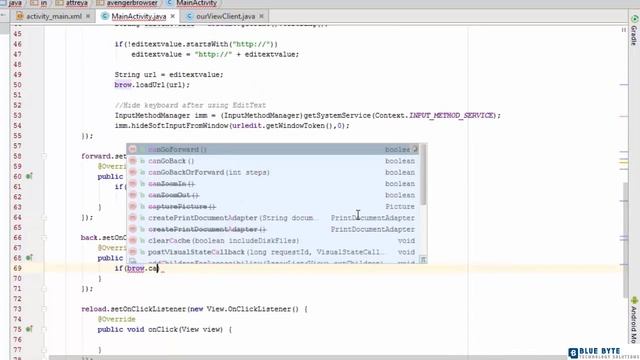
Task: Click the attreya breadcrumb
Action: pyautogui.click(x=76, y=3)
